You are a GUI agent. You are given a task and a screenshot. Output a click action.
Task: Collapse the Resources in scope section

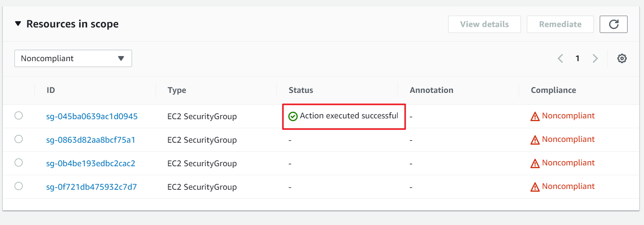pyautogui.click(x=18, y=24)
